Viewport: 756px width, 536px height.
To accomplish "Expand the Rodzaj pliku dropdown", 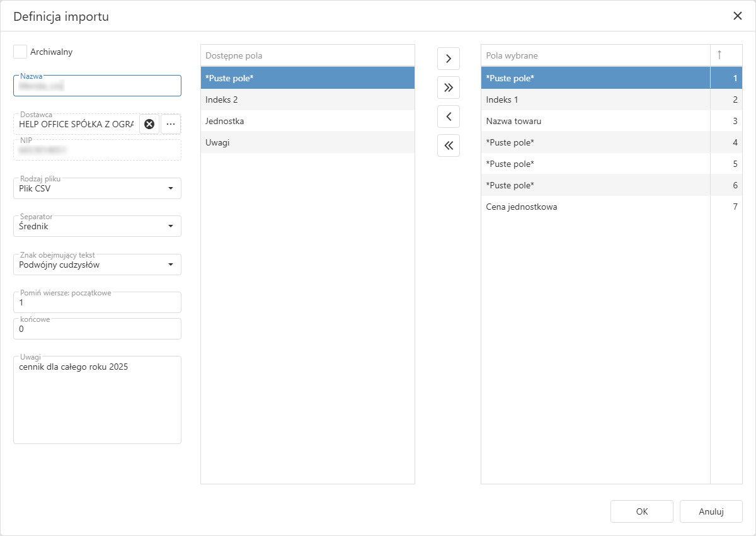I will (x=170, y=188).
